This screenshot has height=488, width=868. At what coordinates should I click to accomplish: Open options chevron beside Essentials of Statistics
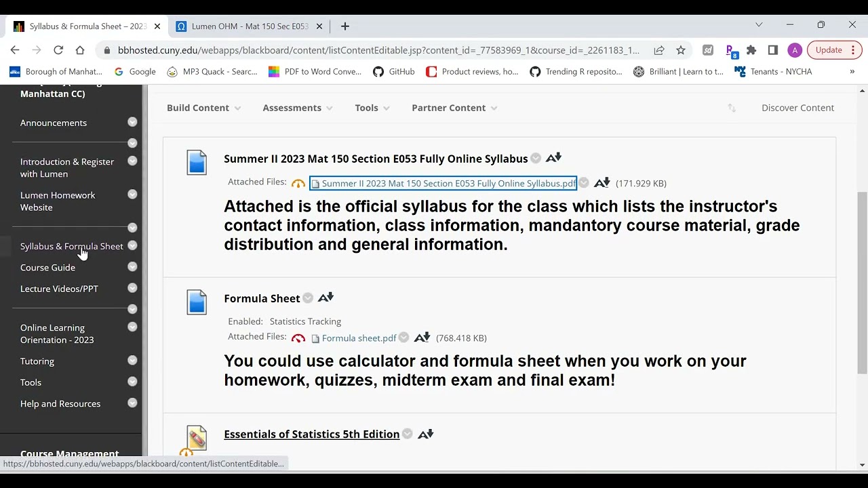[408, 434]
